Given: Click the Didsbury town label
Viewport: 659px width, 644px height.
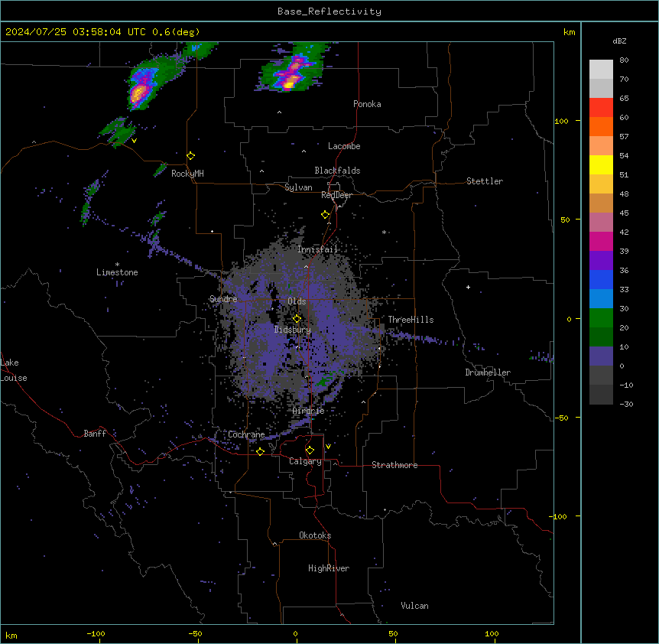Looking at the screenshot, I should (293, 330).
